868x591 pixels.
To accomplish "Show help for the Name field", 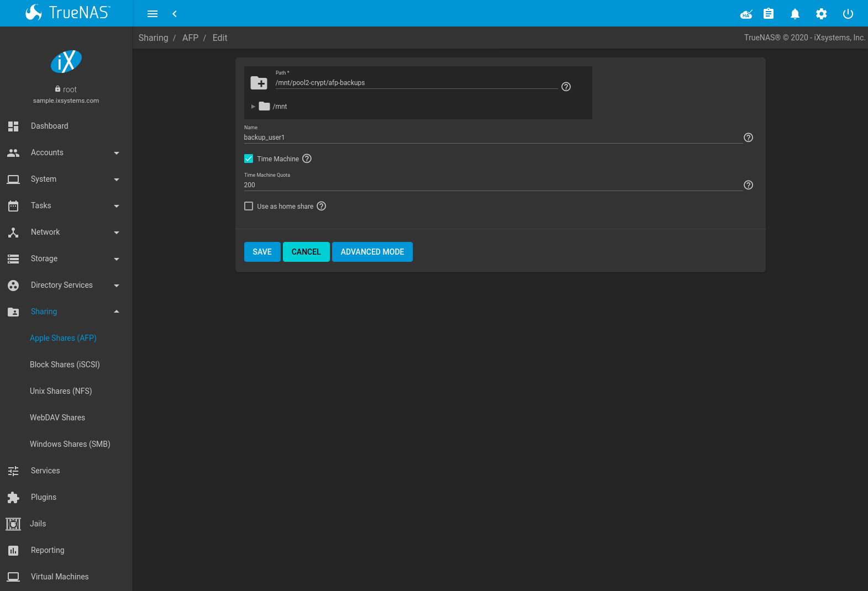I will click(x=749, y=138).
